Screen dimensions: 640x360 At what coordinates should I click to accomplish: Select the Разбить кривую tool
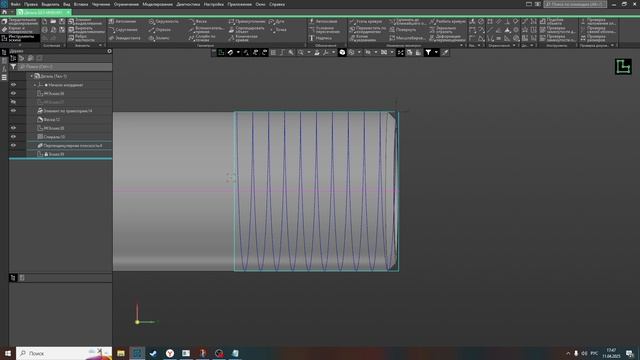pyautogui.click(x=447, y=21)
